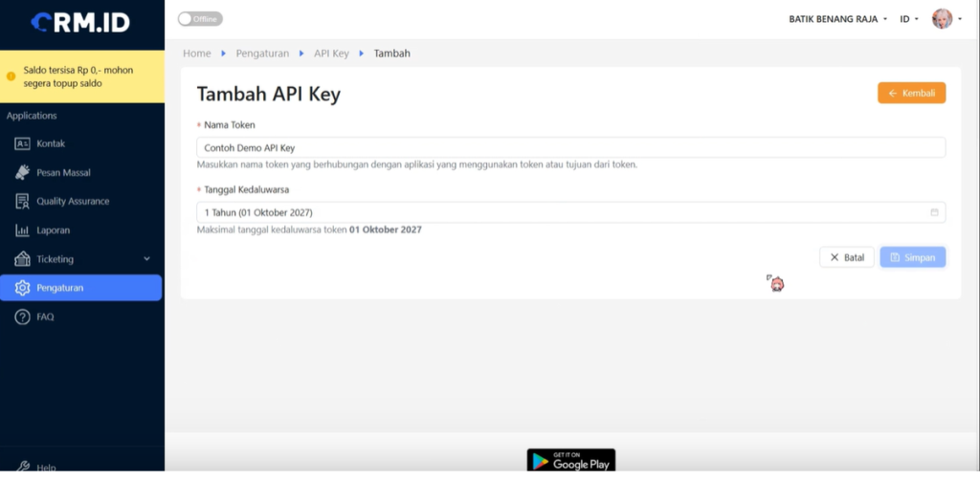Focus the Nama Token input field
980x480 pixels.
(x=570, y=148)
